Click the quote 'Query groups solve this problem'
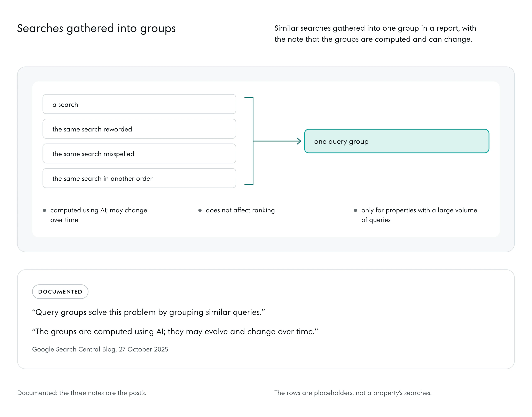The width and height of the screenshot is (532, 417). [x=149, y=312]
